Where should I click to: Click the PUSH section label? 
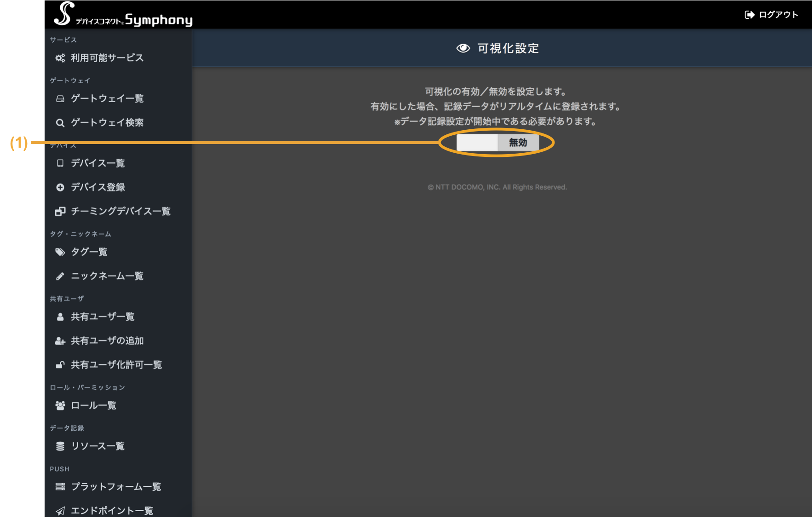(59, 469)
